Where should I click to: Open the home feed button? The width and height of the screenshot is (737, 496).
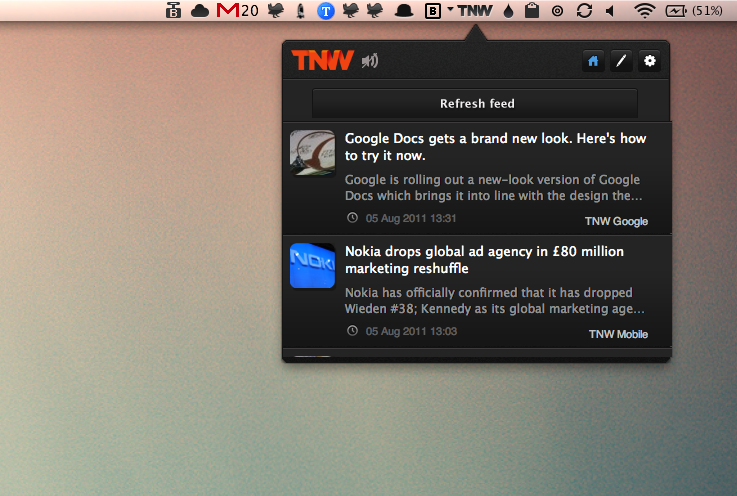(593, 61)
